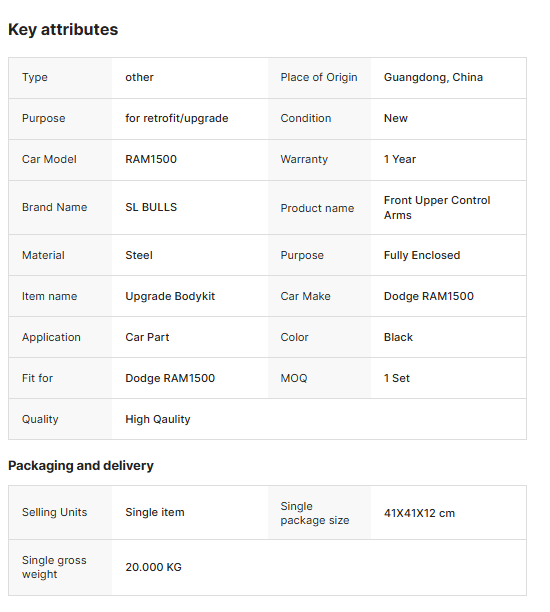Select the for retrofit/upgrade purpose value
This screenshot has width=550, height=612.
(x=176, y=118)
